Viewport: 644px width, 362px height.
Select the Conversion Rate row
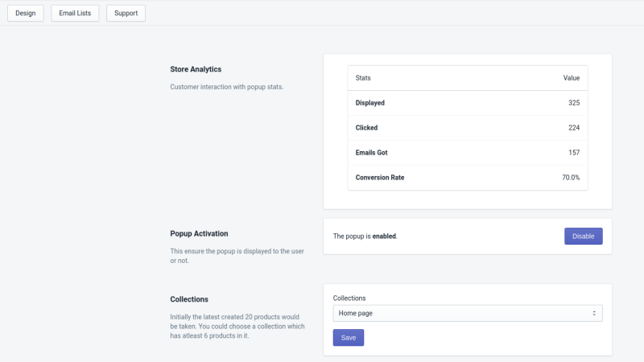pos(468,177)
